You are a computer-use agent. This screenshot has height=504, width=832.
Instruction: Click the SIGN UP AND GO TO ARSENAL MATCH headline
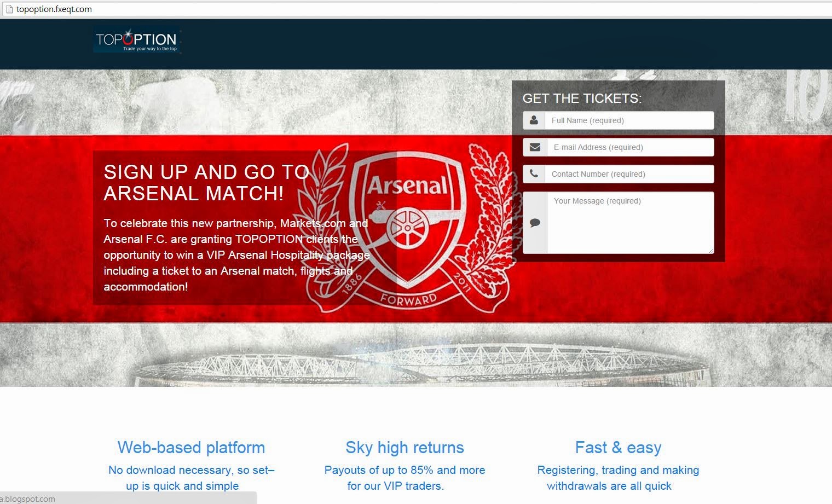tap(206, 183)
